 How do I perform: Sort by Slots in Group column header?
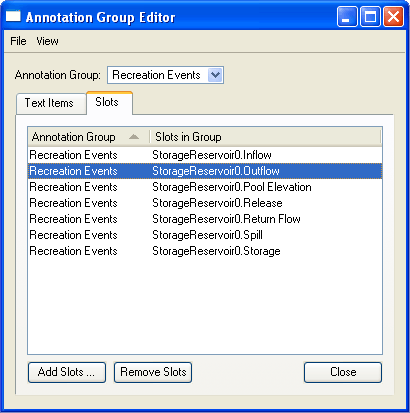[265, 137]
